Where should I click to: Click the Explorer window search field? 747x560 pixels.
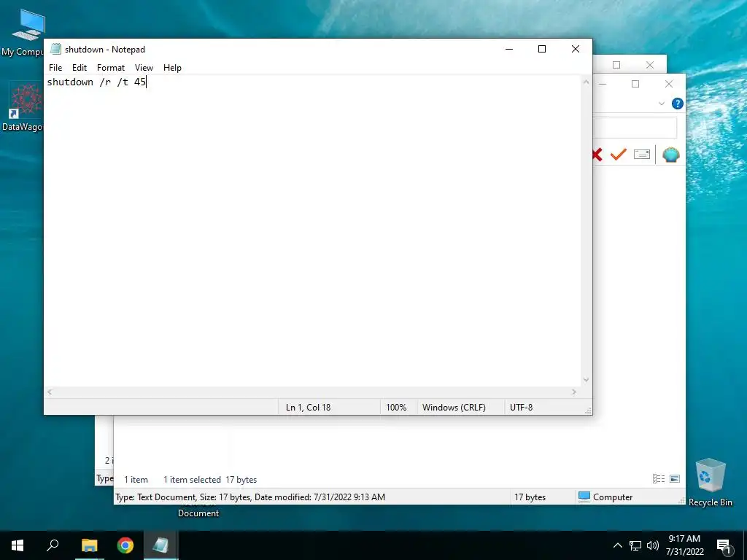click(x=635, y=128)
